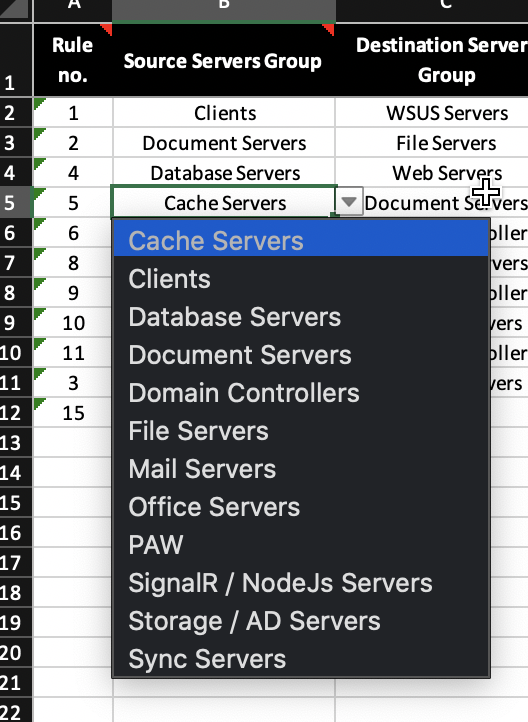The height and width of the screenshot is (722, 528).
Task: Open the dropdown arrow beside Cache Servers cell
Action: 349,201
